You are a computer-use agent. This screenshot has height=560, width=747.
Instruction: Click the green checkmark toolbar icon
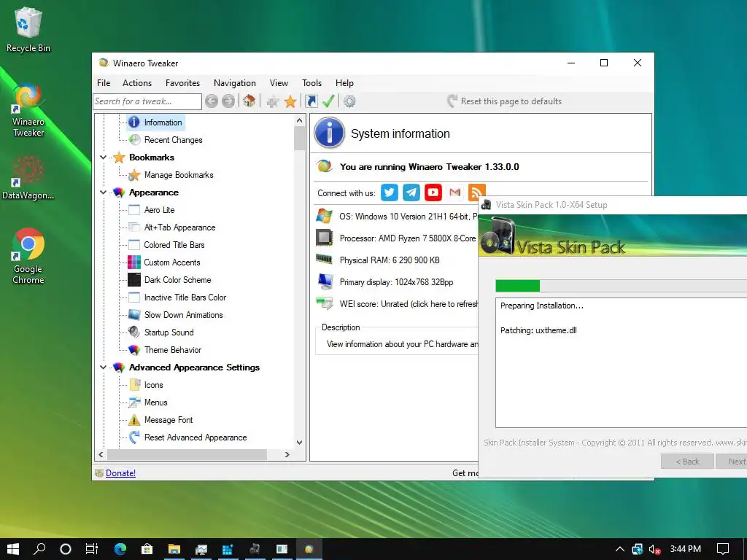click(328, 101)
